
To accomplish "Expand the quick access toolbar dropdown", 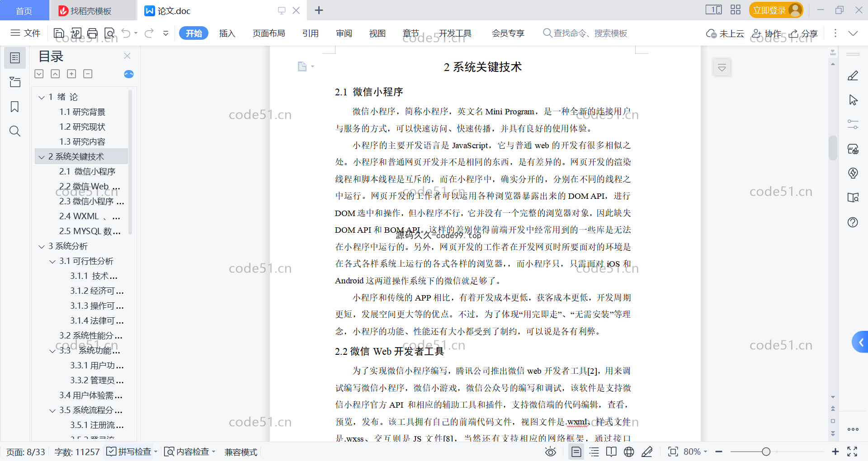I will [166, 33].
